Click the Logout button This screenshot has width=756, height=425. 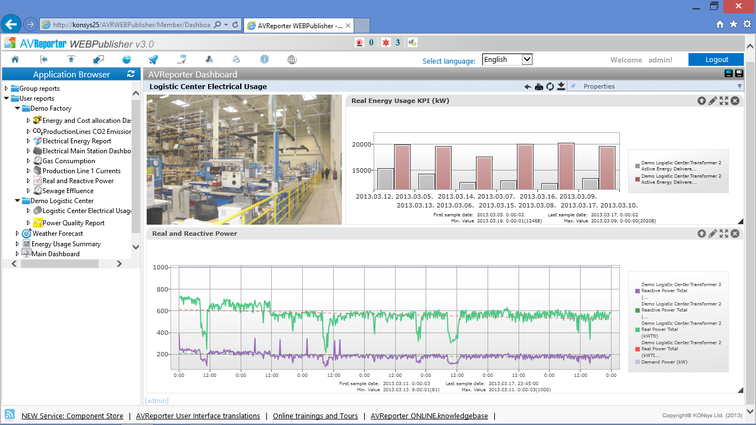(716, 59)
